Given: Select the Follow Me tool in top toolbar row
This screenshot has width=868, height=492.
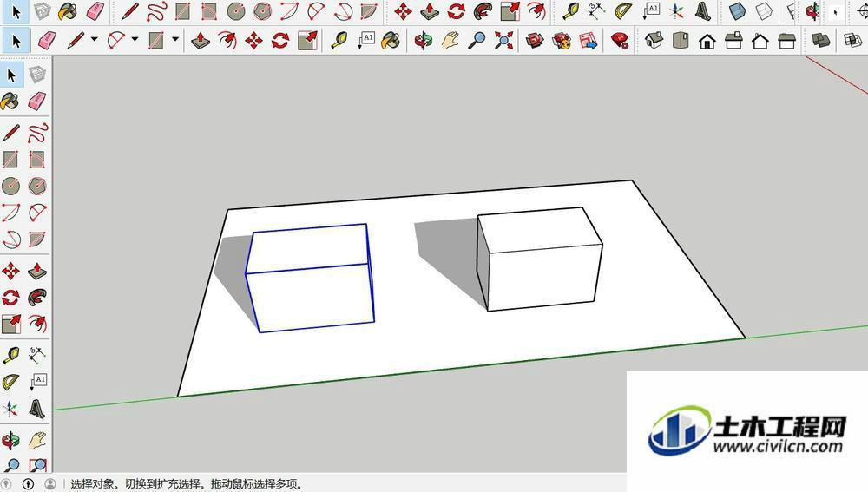Looking at the screenshot, I should click(483, 11).
